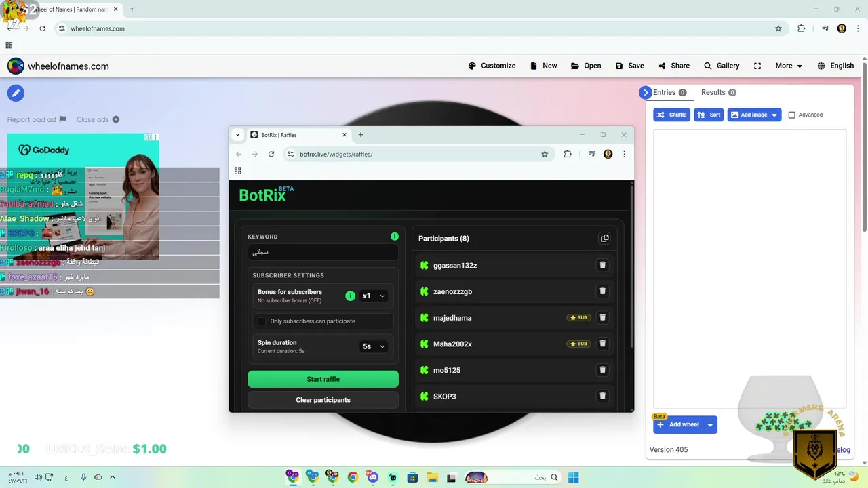Open the Share option
This screenshot has width=868, height=488.
coord(674,66)
